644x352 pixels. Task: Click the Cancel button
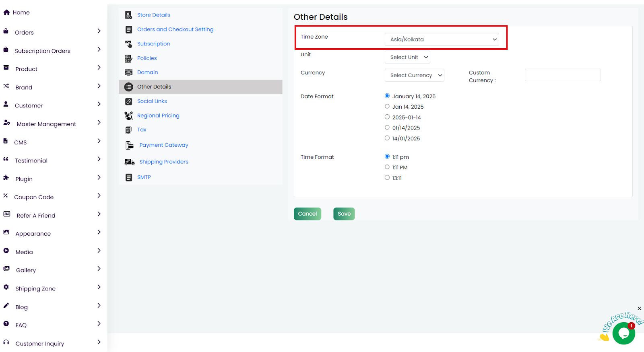point(307,214)
